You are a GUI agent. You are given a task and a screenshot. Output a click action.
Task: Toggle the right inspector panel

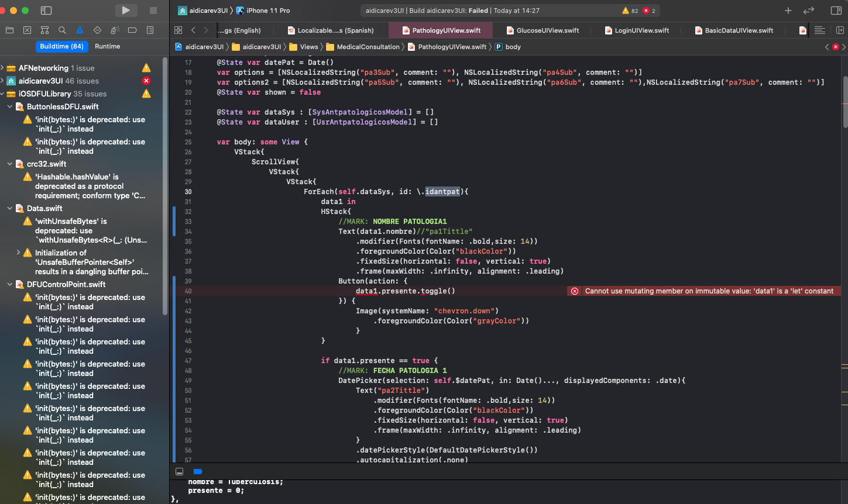836,11
